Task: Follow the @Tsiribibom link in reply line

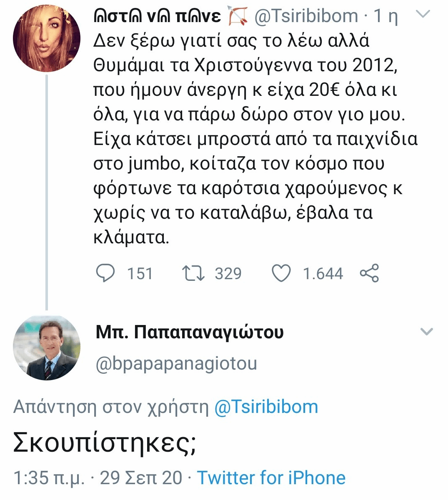Action: 266,407
